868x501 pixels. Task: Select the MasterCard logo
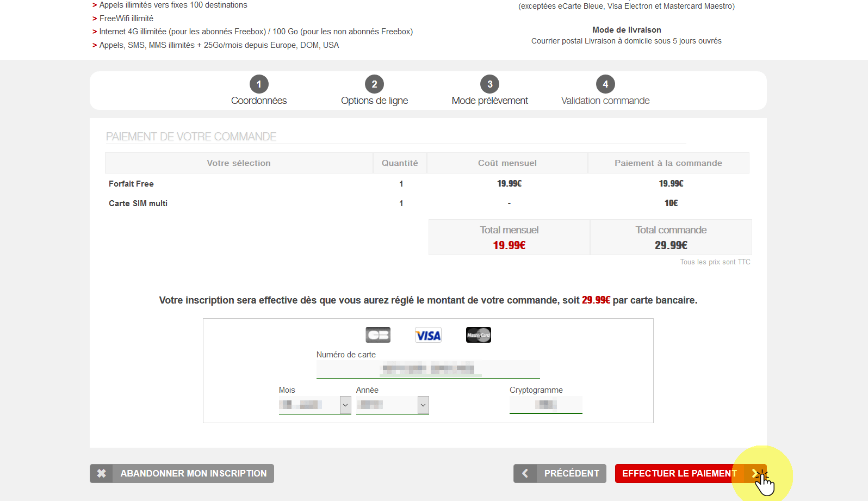click(479, 335)
